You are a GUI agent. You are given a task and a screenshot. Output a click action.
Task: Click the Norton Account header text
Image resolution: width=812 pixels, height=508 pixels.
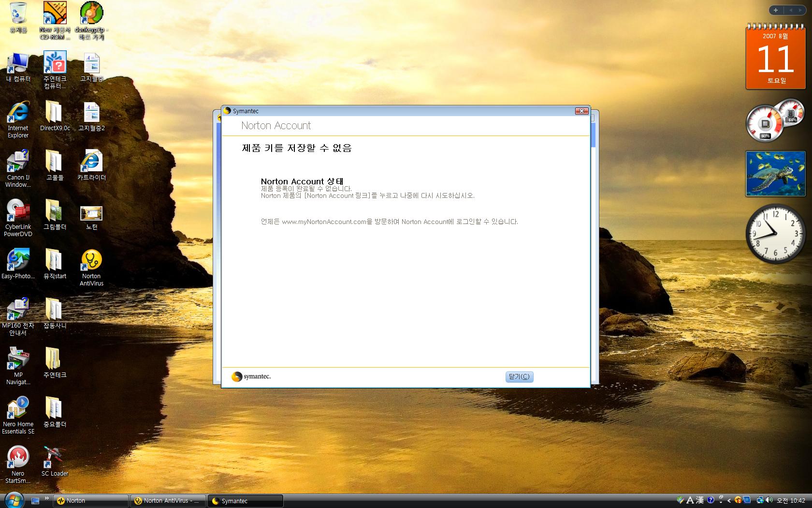(276, 126)
